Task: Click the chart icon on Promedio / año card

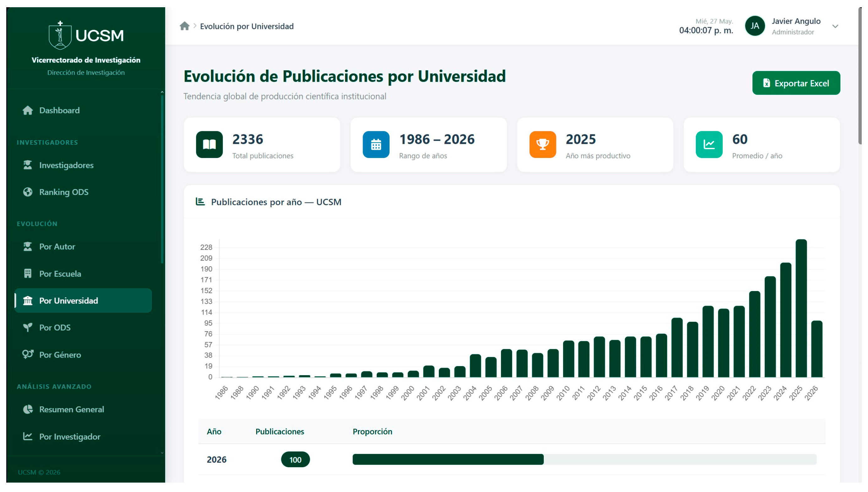Action: tap(709, 145)
